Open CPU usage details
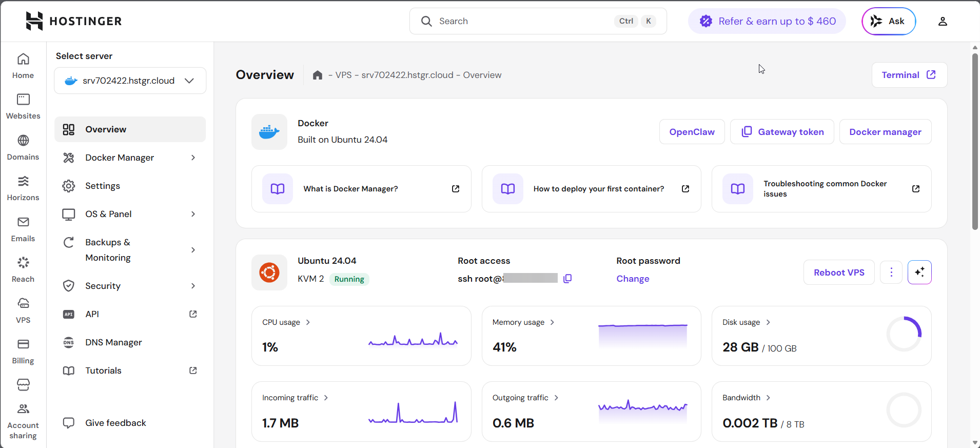The width and height of the screenshot is (980, 448). [x=286, y=322]
